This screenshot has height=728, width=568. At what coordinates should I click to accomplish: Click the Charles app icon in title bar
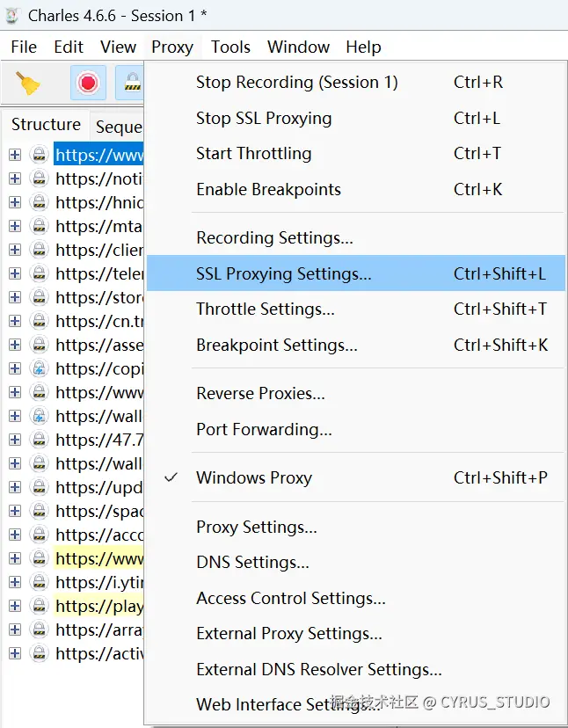12,15
